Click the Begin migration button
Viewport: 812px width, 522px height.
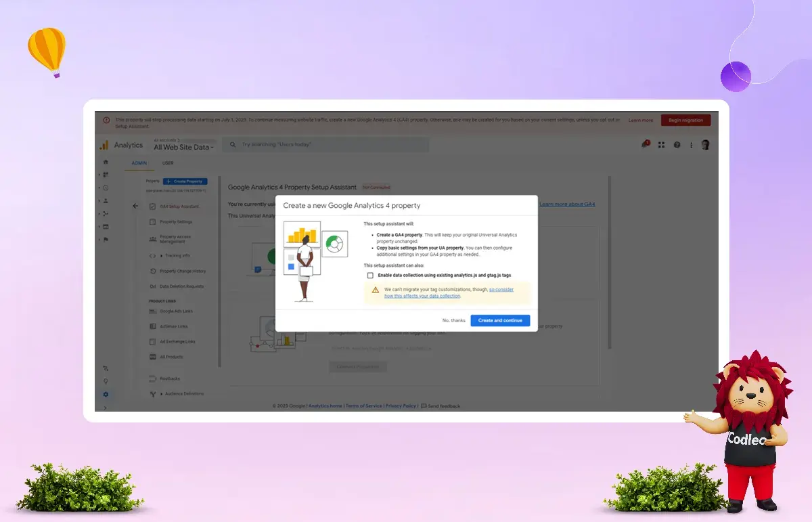685,120
